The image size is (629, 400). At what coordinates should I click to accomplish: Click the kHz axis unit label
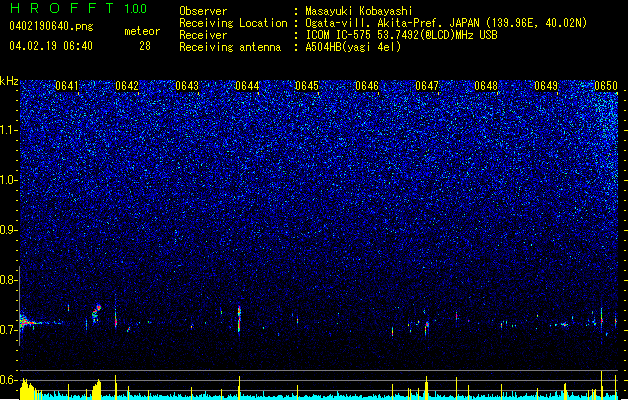pyautogui.click(x=9, y=81)
